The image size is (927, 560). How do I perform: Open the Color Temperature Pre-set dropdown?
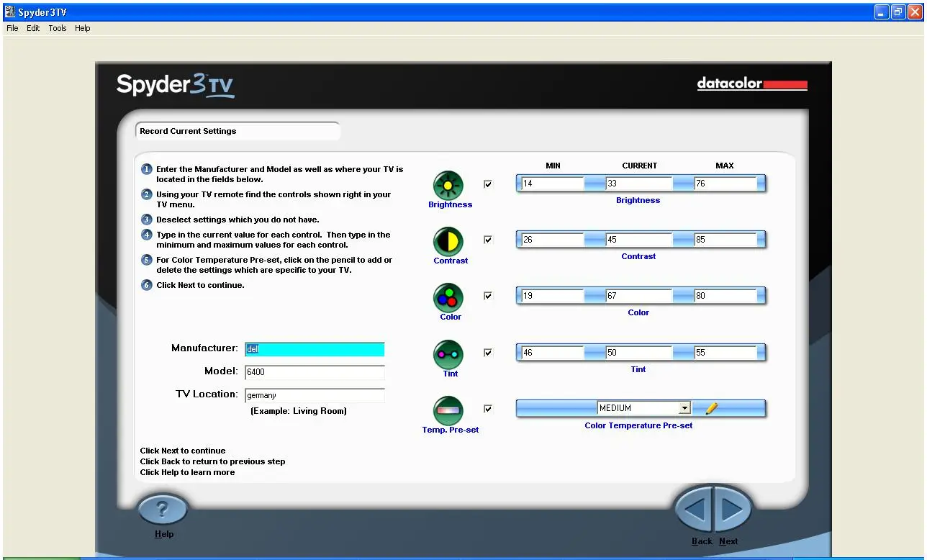coord(684,408)
